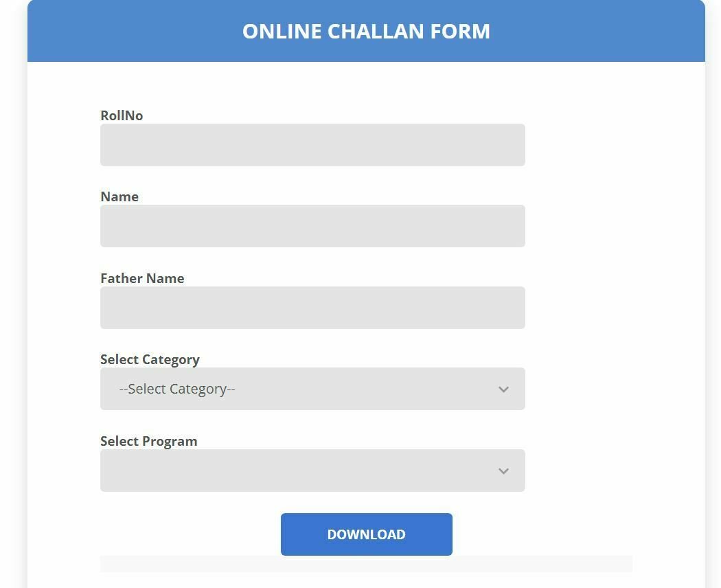Click the Name field label
The image size is (721, 588).
tap(119, 197)
